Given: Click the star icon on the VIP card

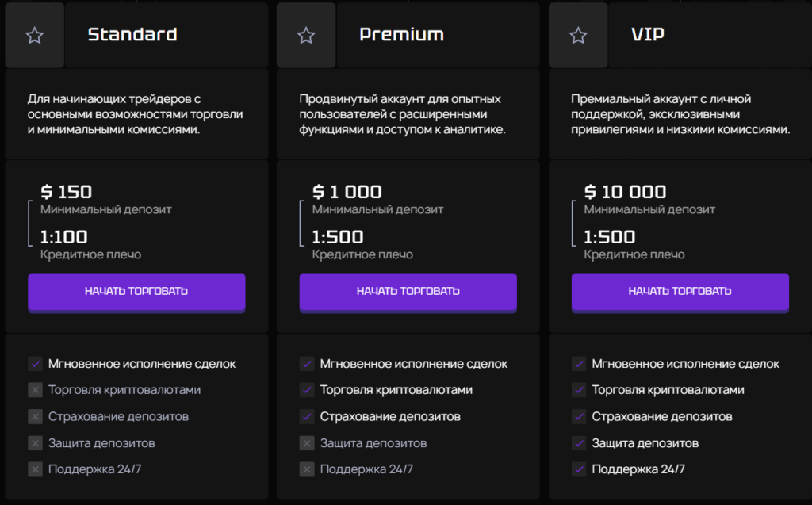Looking at the screenshot, I should (x=578, y=35).
